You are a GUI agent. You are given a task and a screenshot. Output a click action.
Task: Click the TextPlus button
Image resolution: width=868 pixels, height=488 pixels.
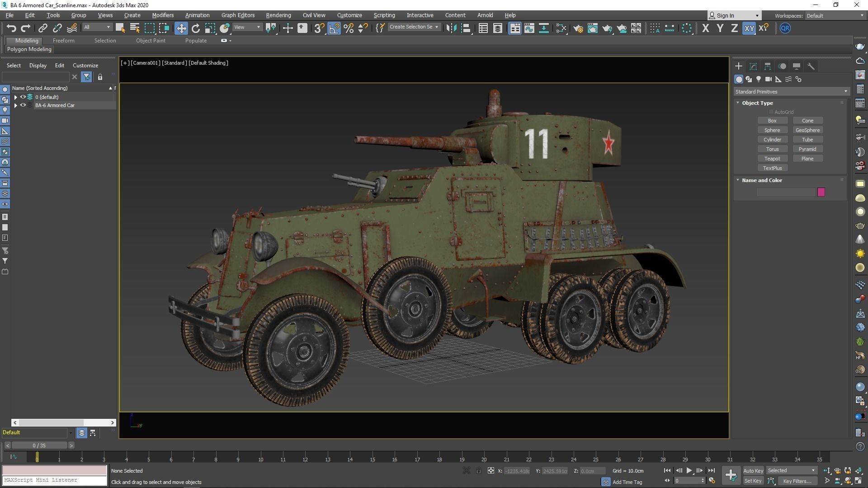coord(772,168)
